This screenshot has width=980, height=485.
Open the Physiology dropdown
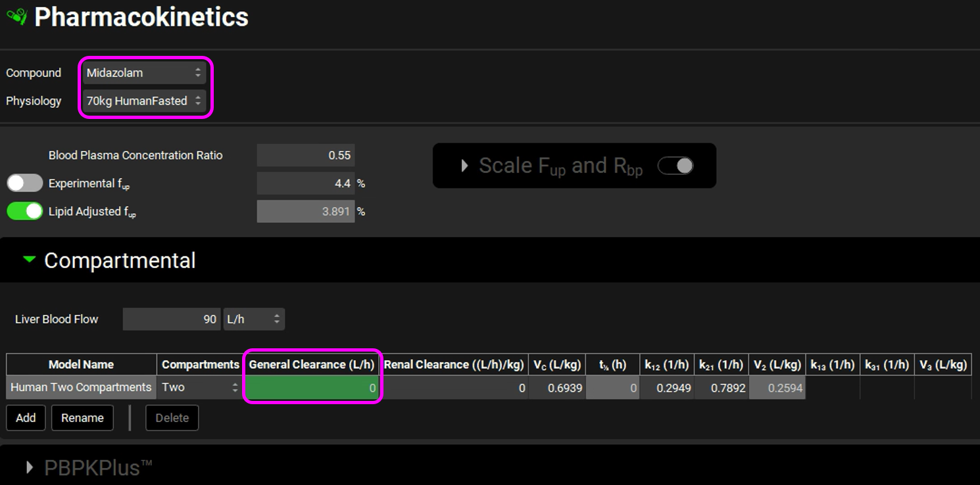click(x=144, y=101)
